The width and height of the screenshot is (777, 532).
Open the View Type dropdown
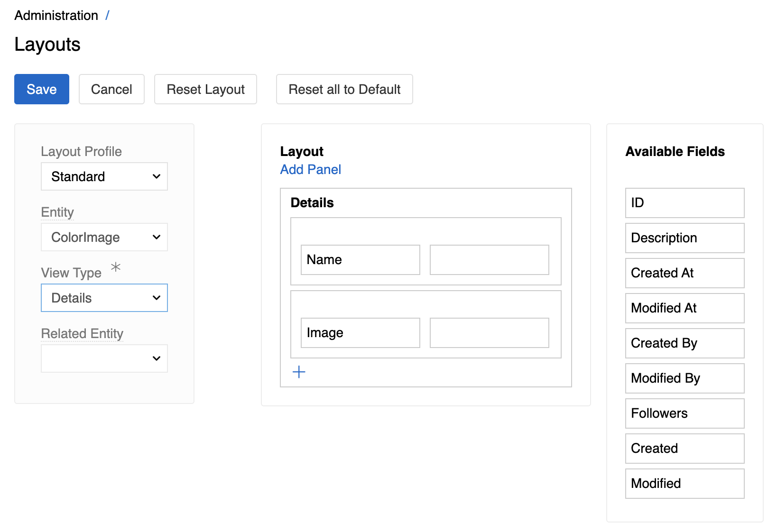pyautogui.click(x=104, y=298)
